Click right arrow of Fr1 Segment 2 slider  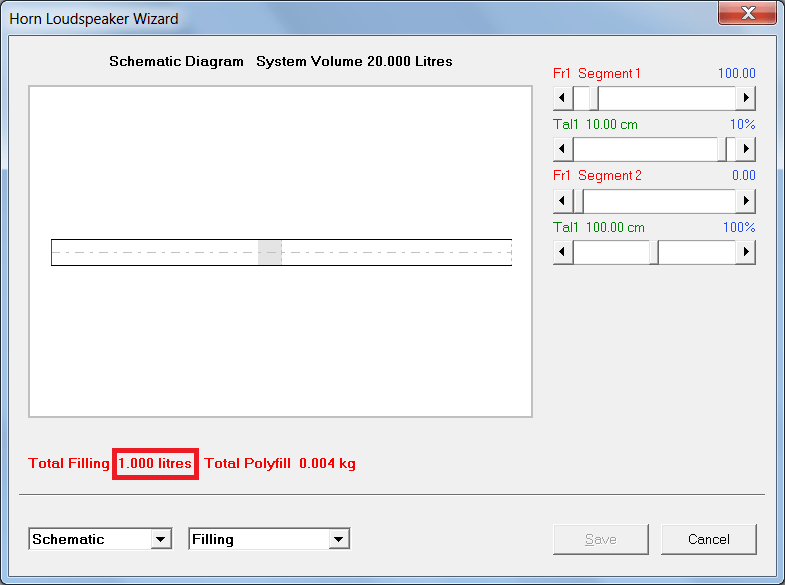745,201
